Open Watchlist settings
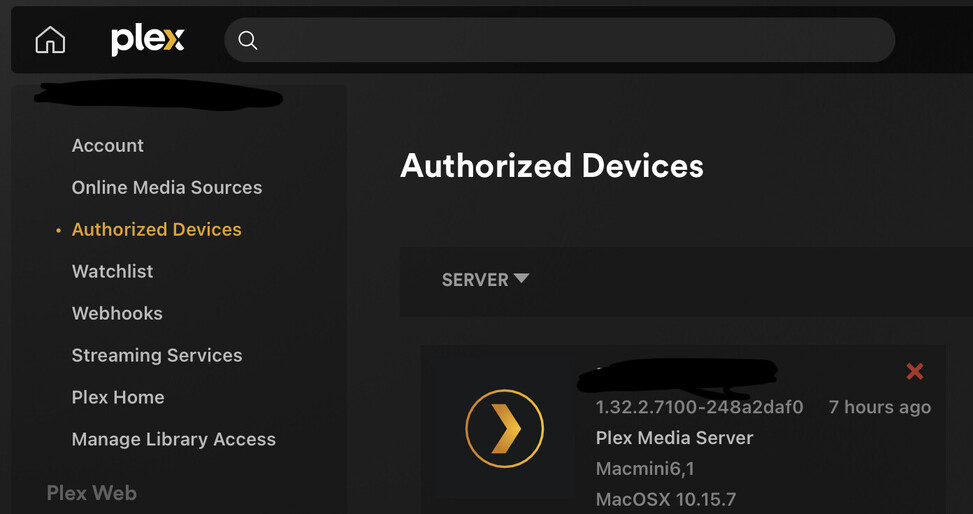973x514 pixels. [113, 272]
